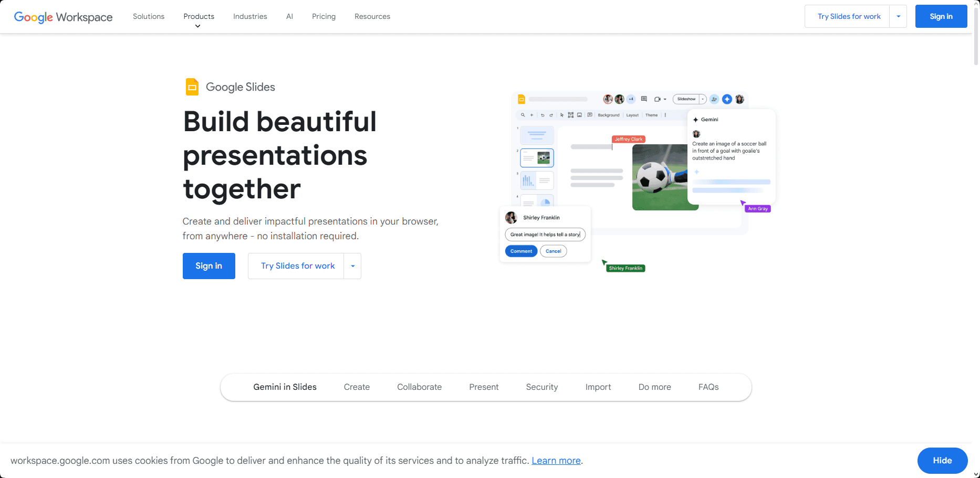The image size is (980, 478).
Task: Click the Google Workspace logo
Action: (63, 17)
